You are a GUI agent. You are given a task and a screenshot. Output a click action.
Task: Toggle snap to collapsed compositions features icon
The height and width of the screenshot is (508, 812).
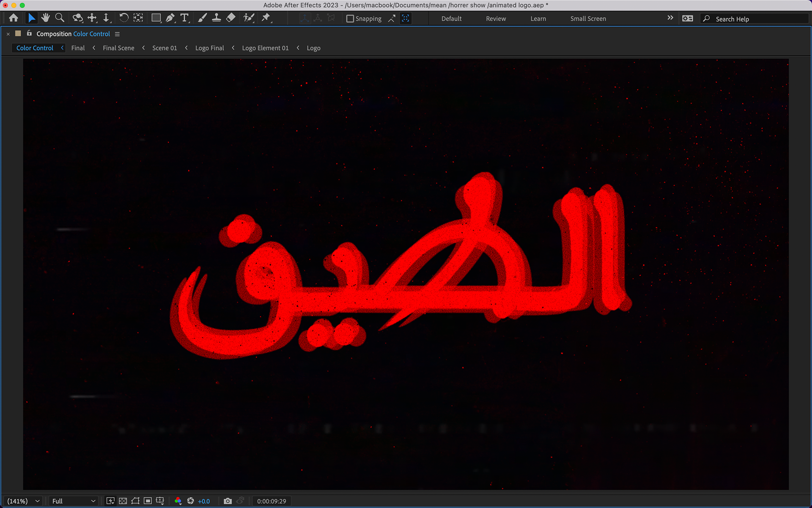[406, 18]
